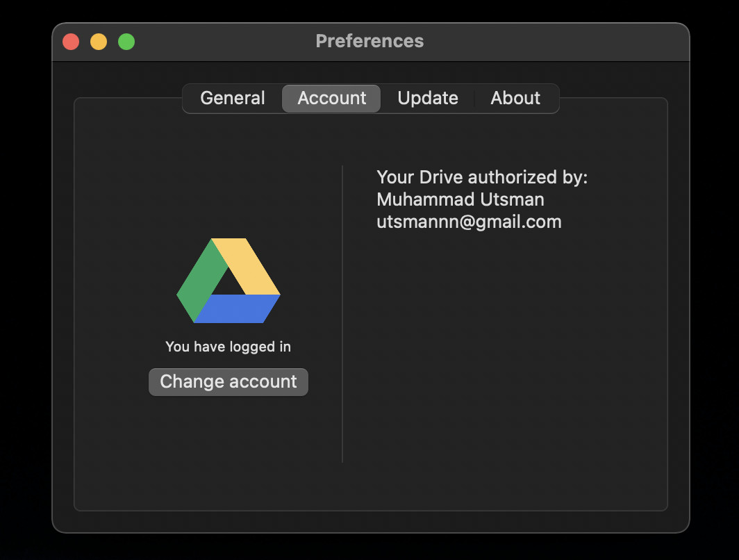Click the Preferences window title

(369, 41)
